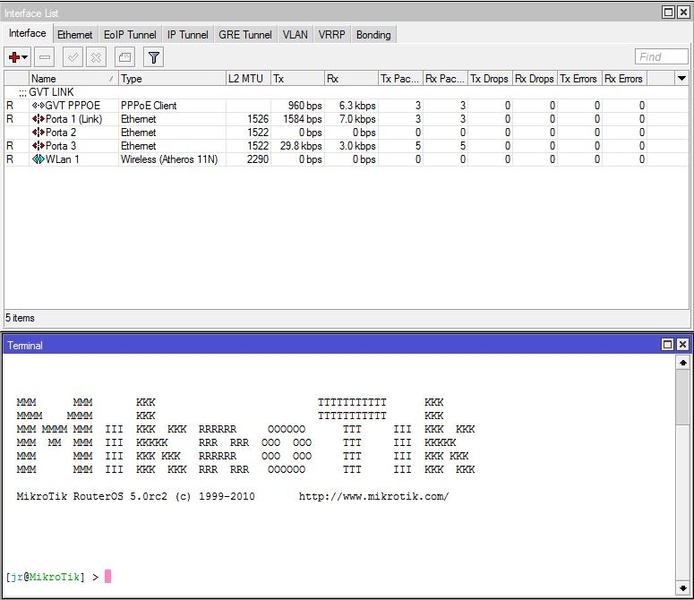This screenshot has height=600, width=694.
Task: Open the Filter funnel button
Action: coord(154,57)
